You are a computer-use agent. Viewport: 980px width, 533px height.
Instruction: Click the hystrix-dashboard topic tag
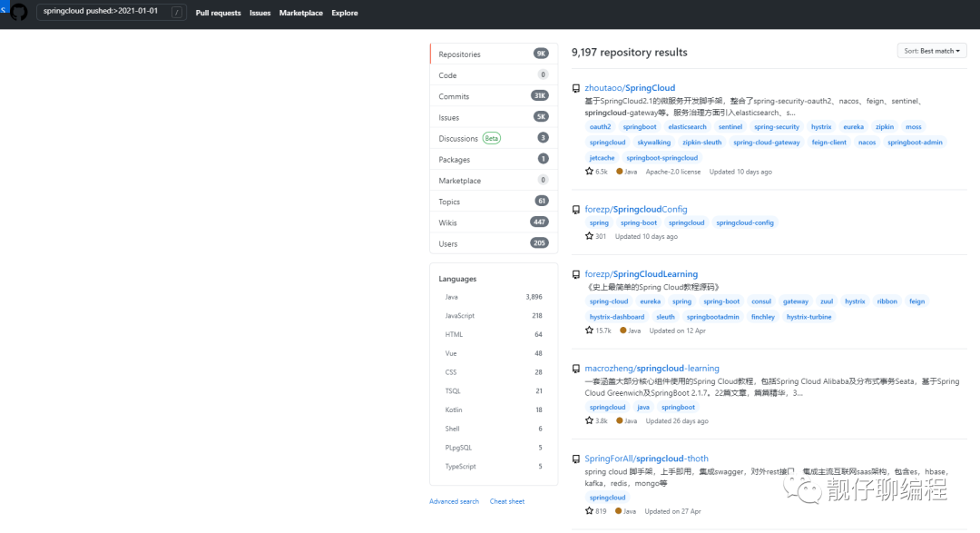coord(617,317)
